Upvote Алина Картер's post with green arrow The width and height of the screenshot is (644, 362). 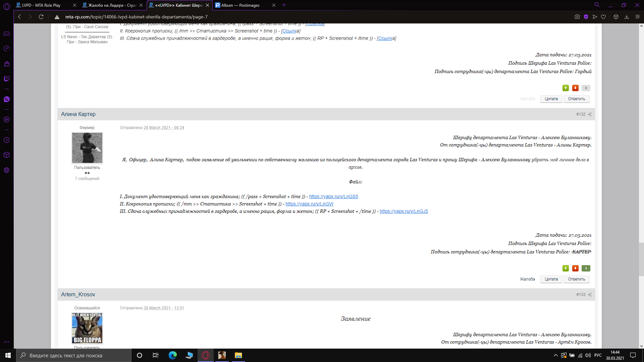coord(566,268)
